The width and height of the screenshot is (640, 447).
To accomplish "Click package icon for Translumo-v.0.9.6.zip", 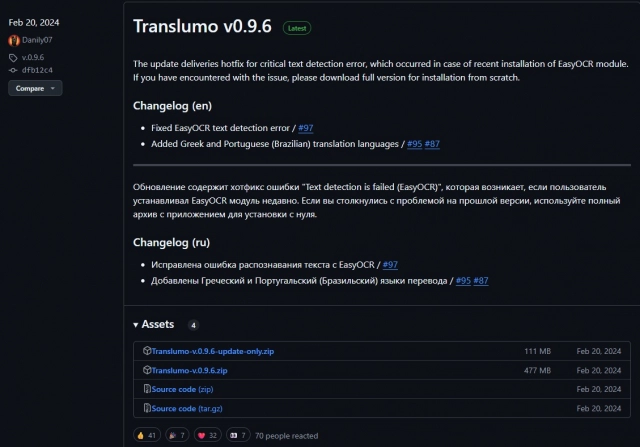I will (x=147, y=370).
